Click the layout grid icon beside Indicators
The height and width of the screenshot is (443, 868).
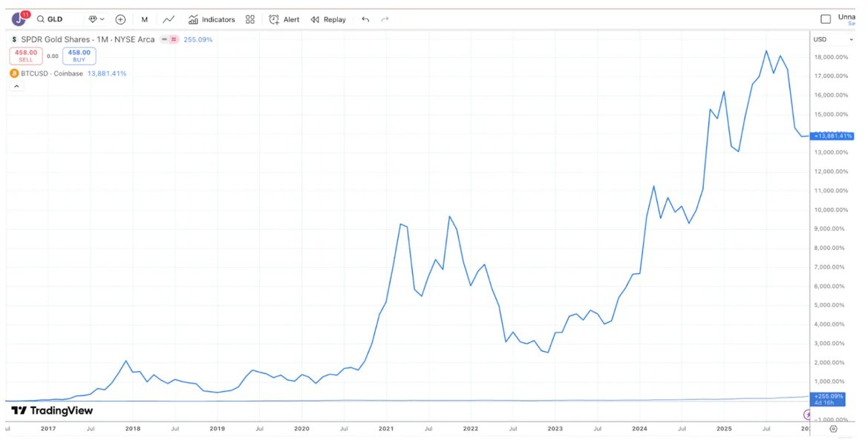[x=249, y=19]
